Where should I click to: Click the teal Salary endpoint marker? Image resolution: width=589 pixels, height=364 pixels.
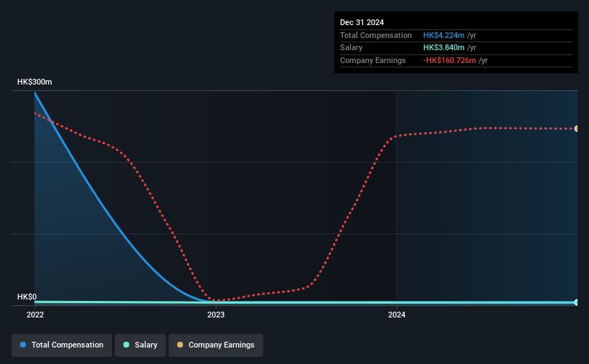576,302
